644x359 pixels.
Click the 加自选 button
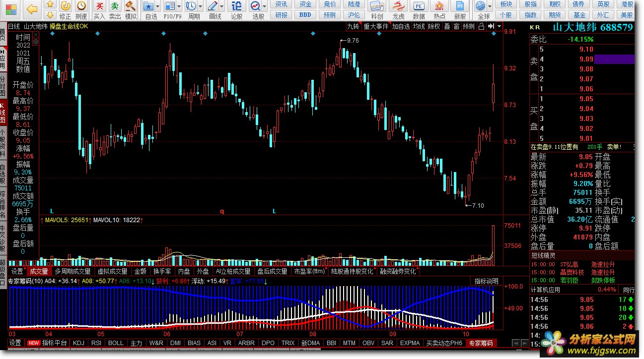click(x=401, y=26)
